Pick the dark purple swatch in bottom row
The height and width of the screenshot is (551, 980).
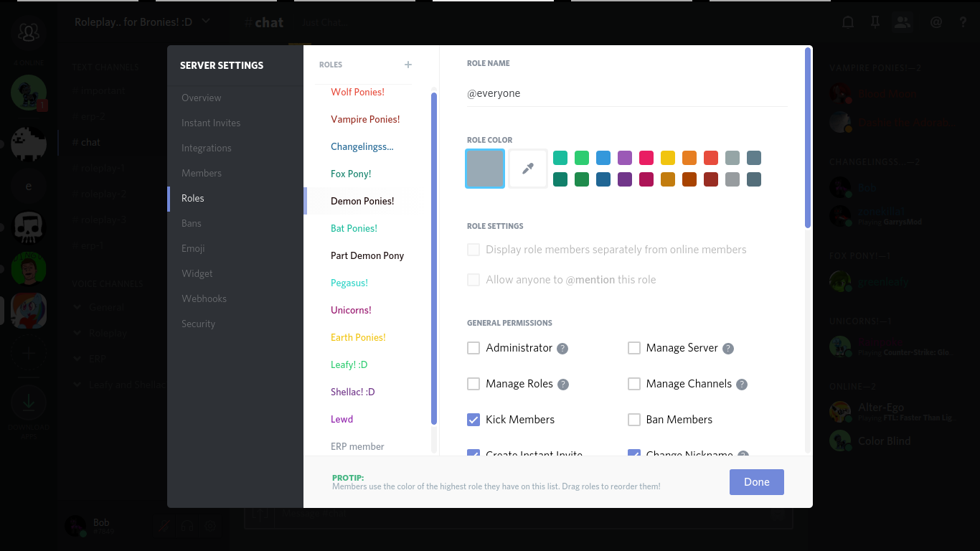625,179
